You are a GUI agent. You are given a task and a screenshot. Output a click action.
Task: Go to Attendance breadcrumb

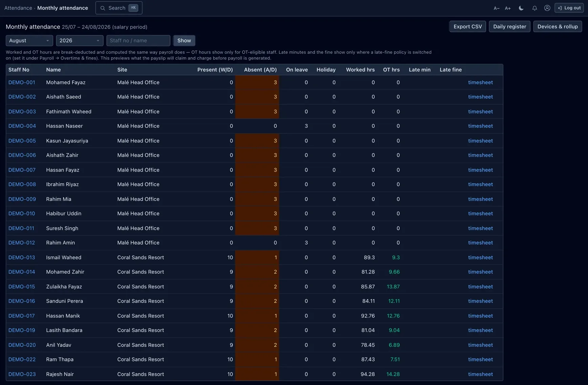(x=18, y=8)
